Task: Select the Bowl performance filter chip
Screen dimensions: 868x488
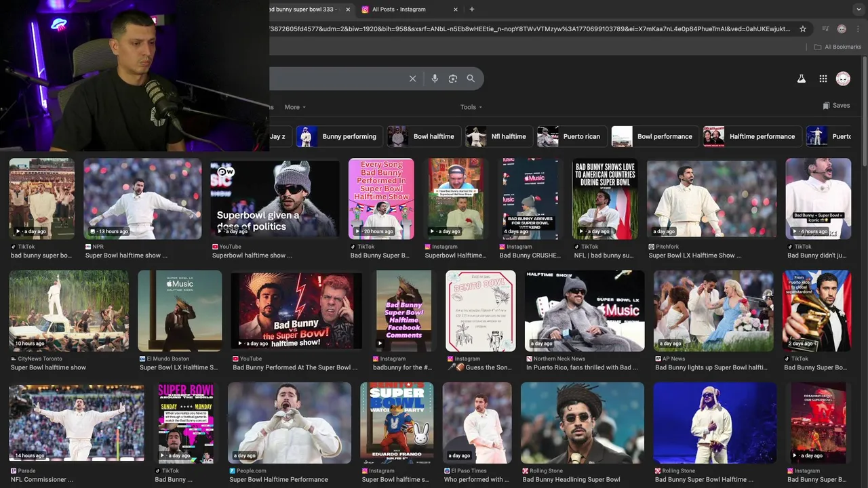Action: click(654, 136)
